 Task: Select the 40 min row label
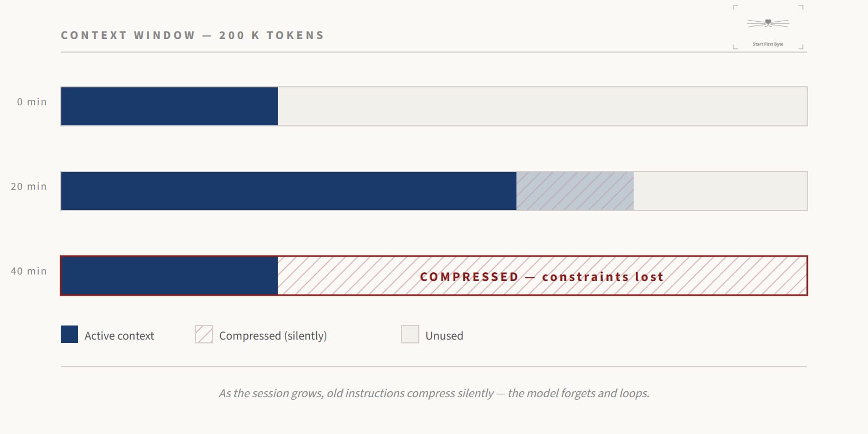29,271
